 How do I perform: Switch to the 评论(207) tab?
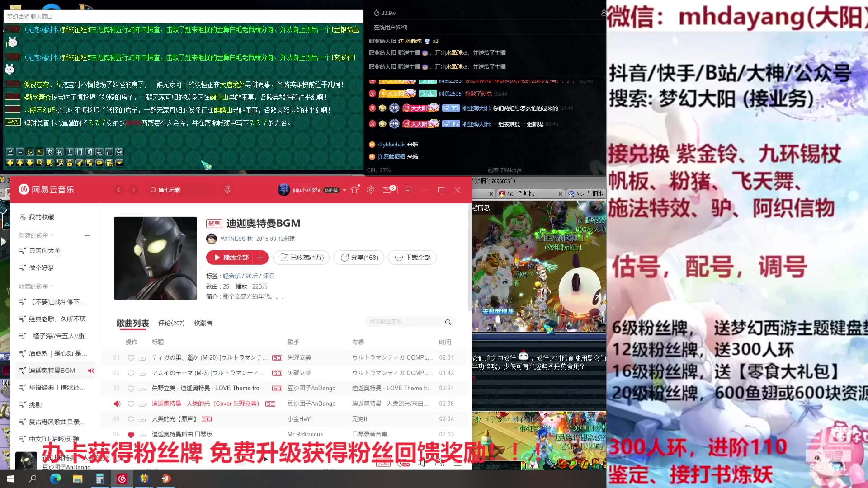171,323
